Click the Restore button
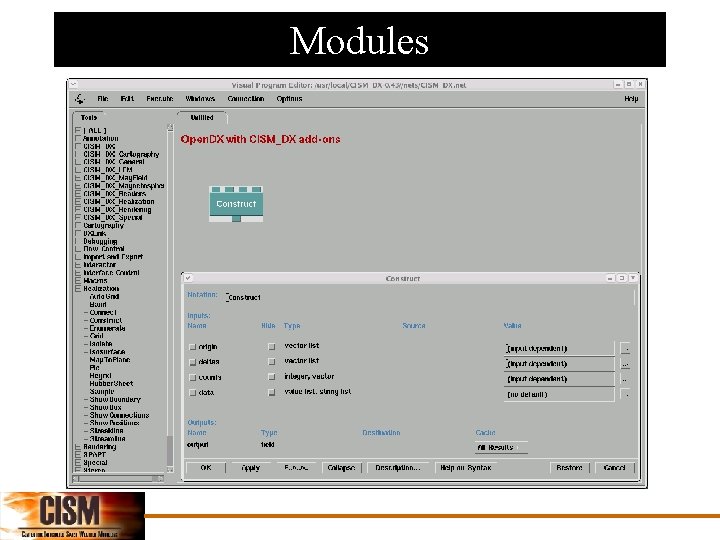 pos(569,467)
